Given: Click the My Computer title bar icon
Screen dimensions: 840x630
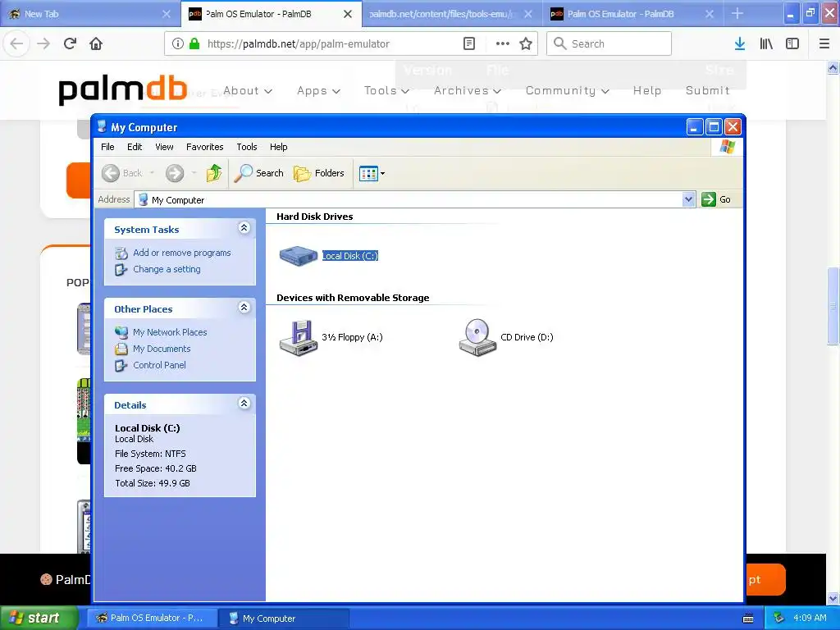Looking at the screenshot, I should coord(102,127).
